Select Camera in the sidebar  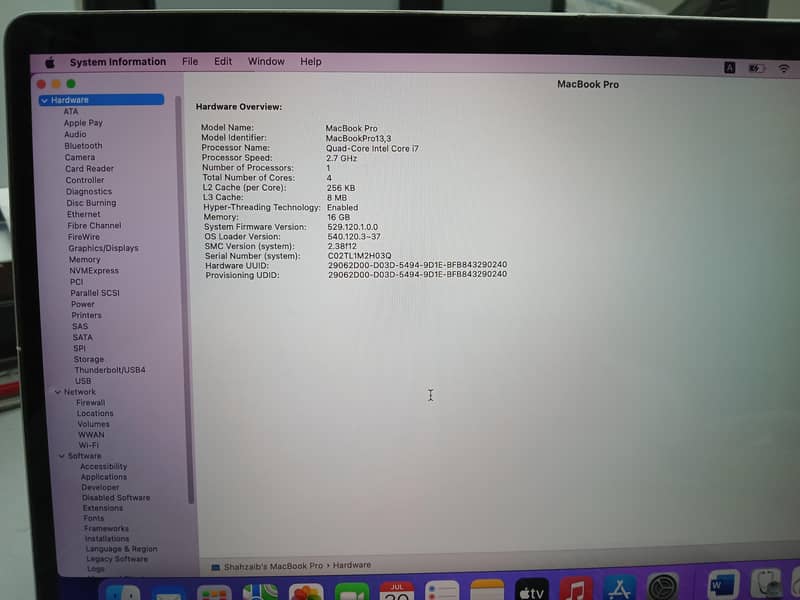[x=80, y=157]
